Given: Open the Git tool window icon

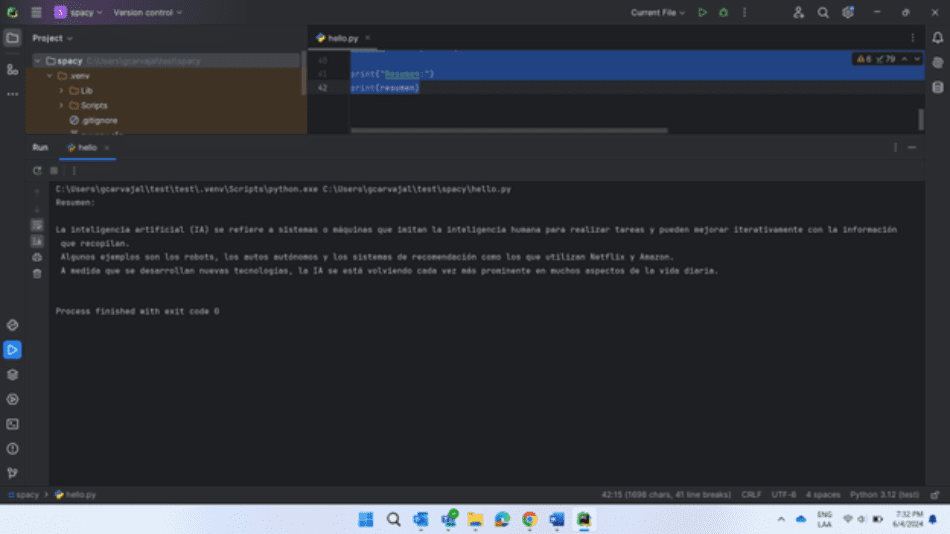Looking at the screenshot, I should point(12,473).
